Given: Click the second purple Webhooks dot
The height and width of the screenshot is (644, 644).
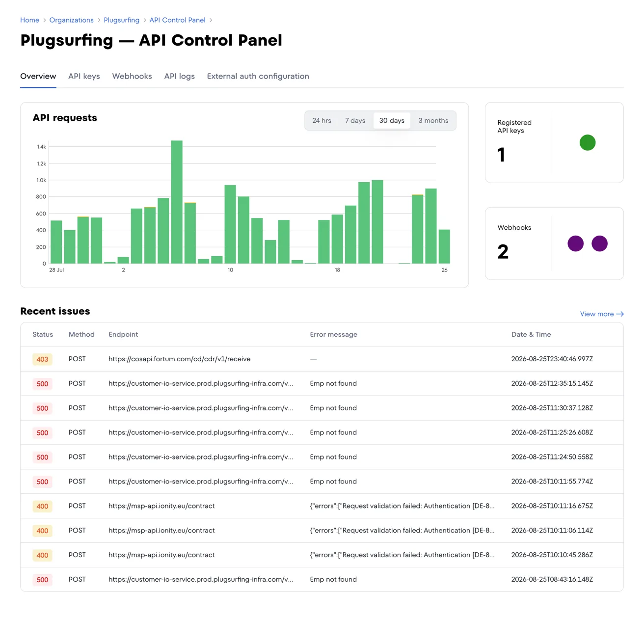Looking at the screenshot, I should (x=599, y=243).
